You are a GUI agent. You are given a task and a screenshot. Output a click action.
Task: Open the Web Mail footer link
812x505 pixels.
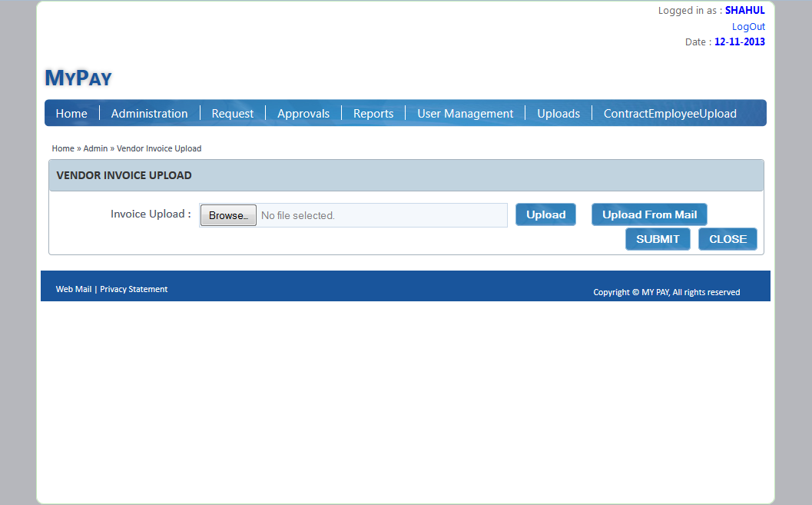pos(74,289)
